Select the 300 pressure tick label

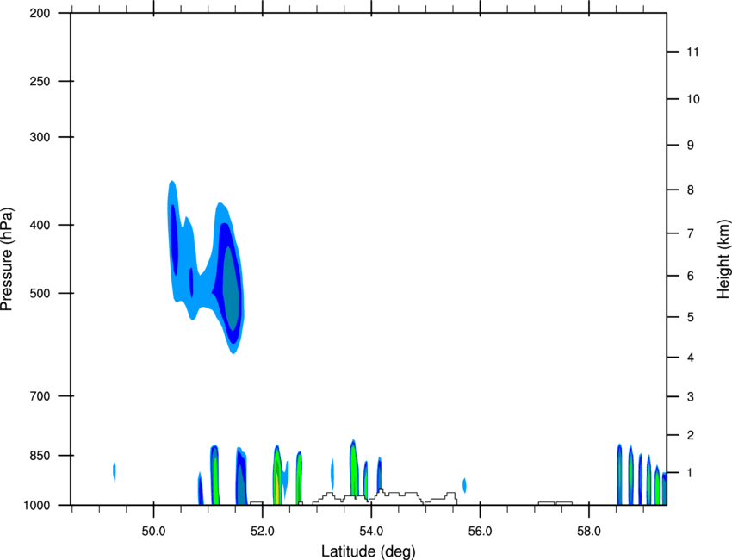pos(40,137)
